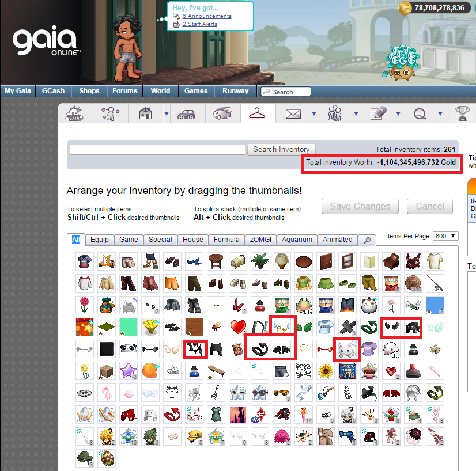Open the Items Per Page dropdown
The image size is (476, 471).
coord(445,236)
